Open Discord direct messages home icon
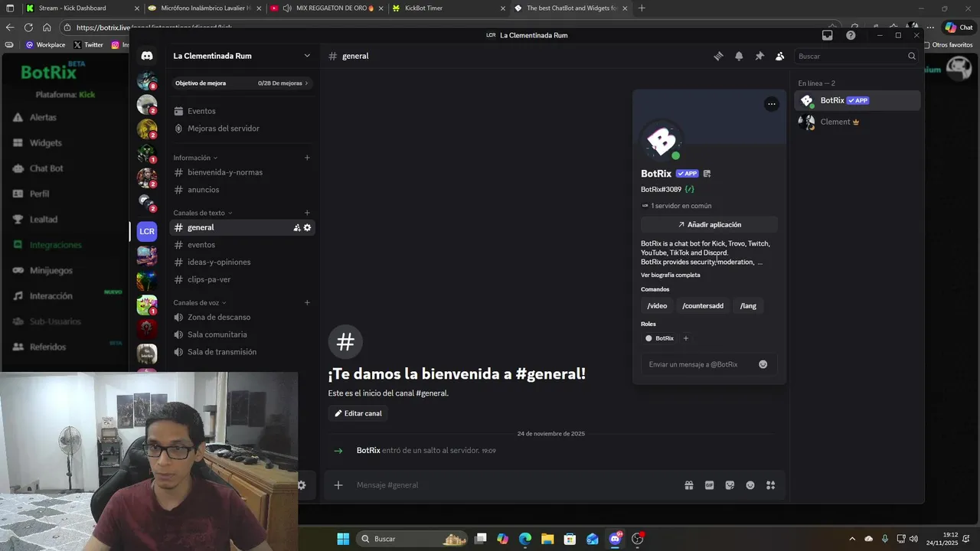The image size is (980, 551). (x=147, y=56)
